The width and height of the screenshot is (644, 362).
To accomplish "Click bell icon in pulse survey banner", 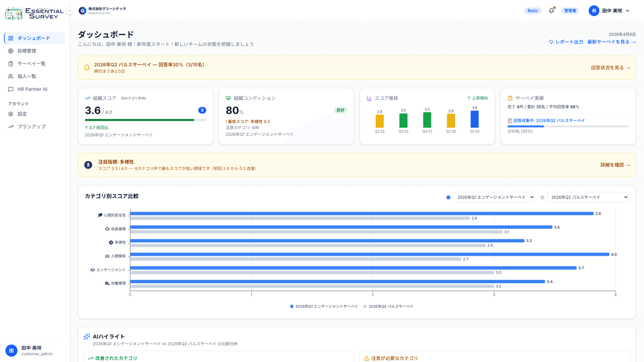I will [87, 68].
